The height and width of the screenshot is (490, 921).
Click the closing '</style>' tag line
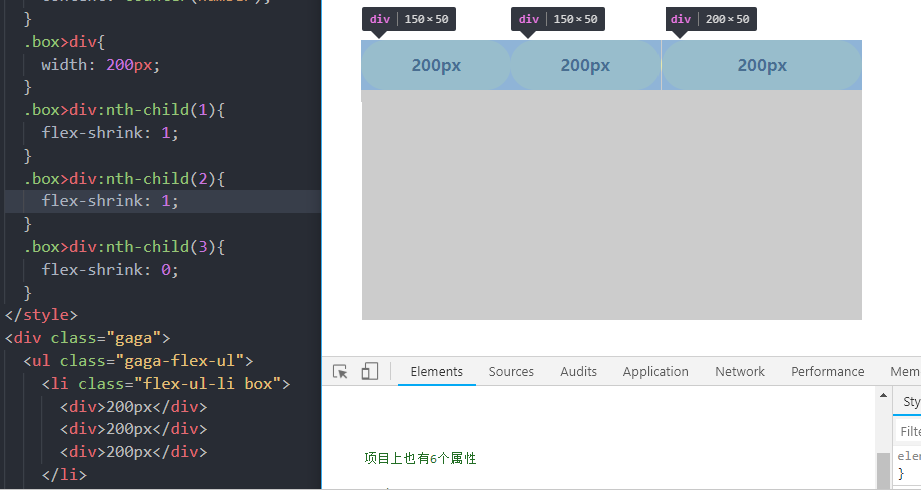[41, 315]
